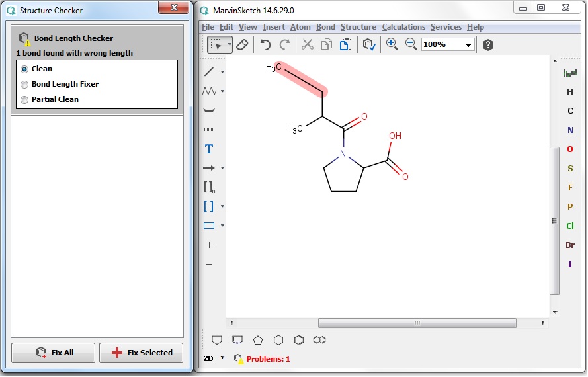Click the Undo arrow icon
The image size is (588, 377).
[265, 44]
